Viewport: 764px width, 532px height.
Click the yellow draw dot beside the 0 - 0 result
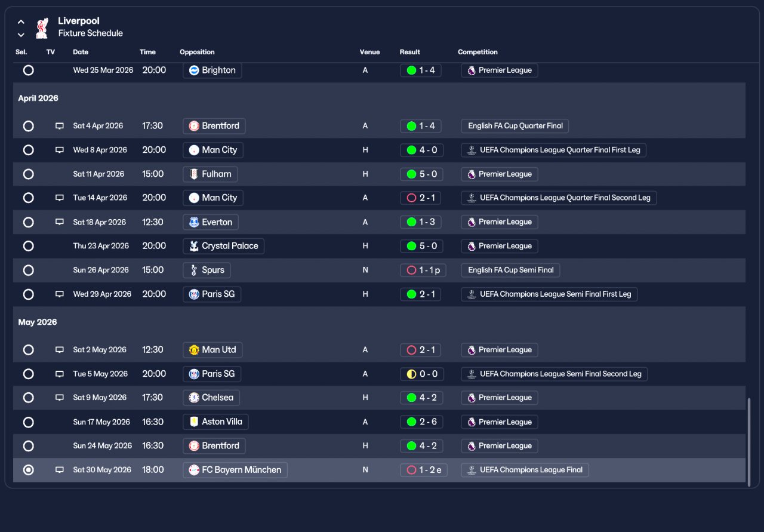click(411, 374)
